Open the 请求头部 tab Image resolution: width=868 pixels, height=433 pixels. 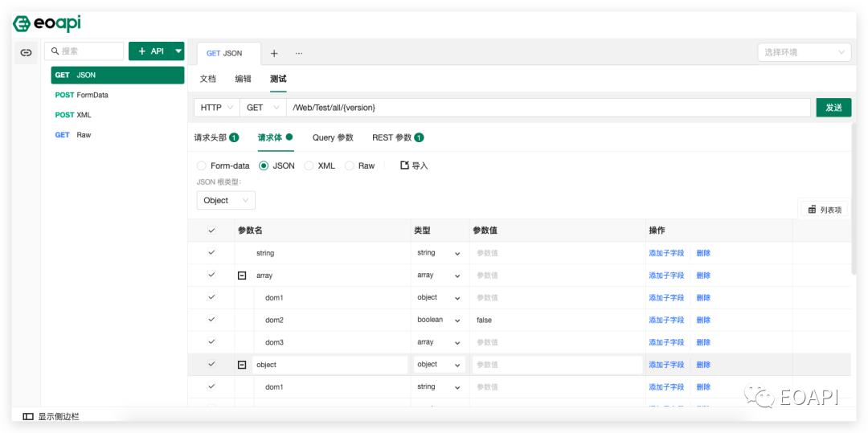216,137
